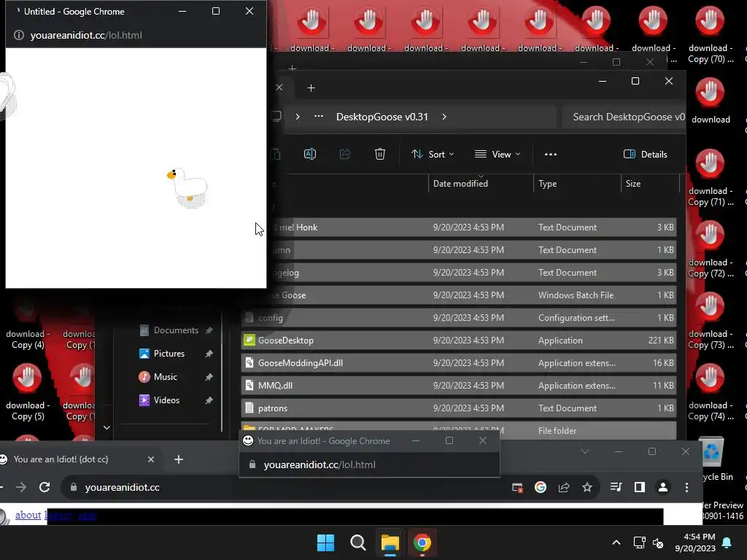Open the Chrome three-dot menu
This screenshot has height=560, width=747.
click(686, 487)
